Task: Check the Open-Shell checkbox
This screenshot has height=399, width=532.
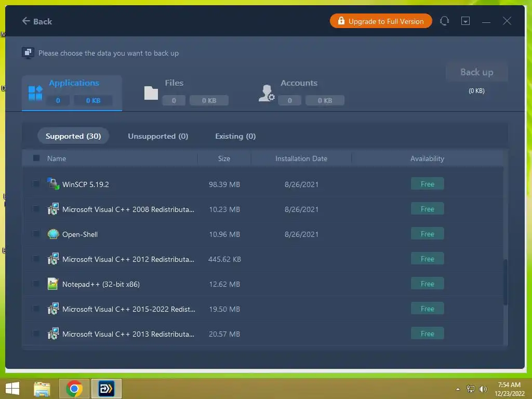Action: coord(36,233)
